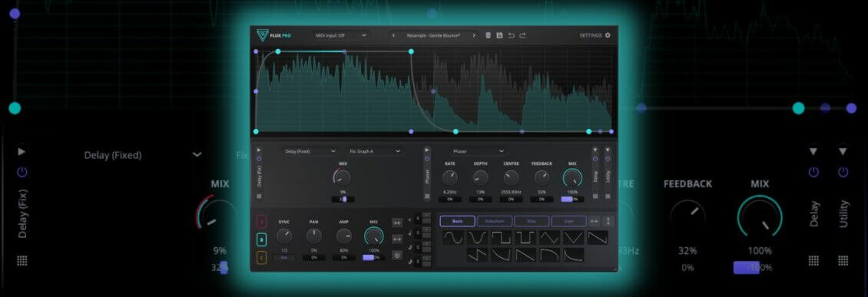Viewport: 868px width, 297px height.
Task: Save the preset using the floppy disk icon
Action: 499,35
